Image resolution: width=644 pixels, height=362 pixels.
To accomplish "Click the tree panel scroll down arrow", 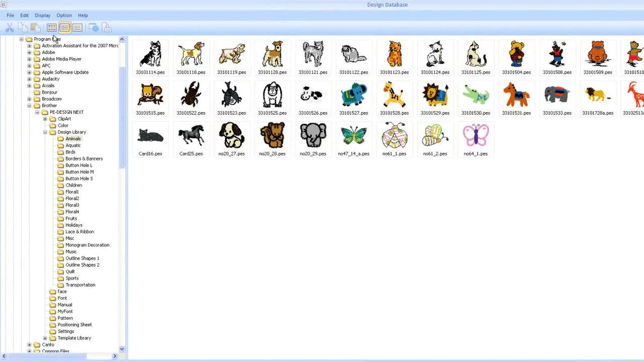I will tap(122, 349).
